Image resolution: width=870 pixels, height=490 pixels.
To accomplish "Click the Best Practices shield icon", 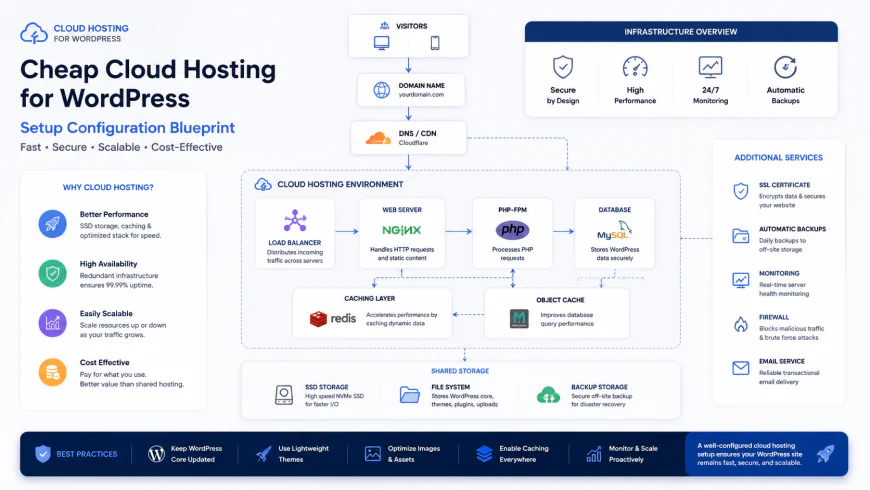I will (x=43, y=454).
